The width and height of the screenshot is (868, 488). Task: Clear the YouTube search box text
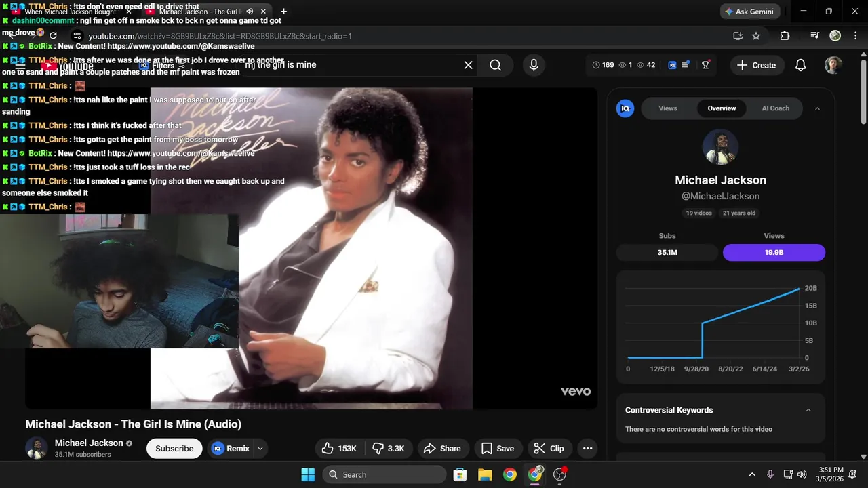click(x=468, y=65)
